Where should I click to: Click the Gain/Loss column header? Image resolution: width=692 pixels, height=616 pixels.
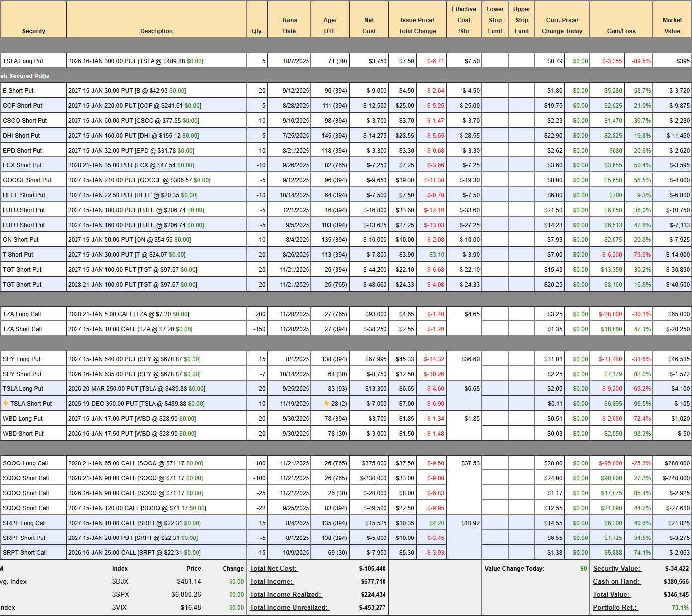pos(621,31)
